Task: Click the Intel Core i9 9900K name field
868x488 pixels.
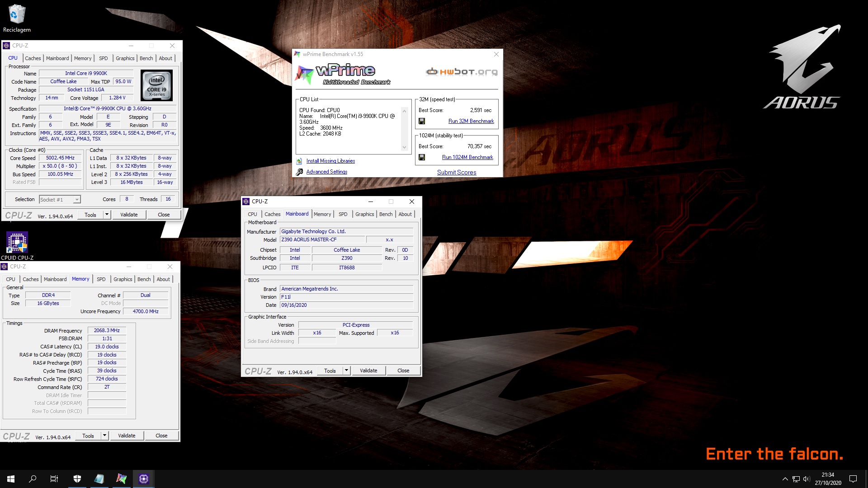Action: coord(86,73)
